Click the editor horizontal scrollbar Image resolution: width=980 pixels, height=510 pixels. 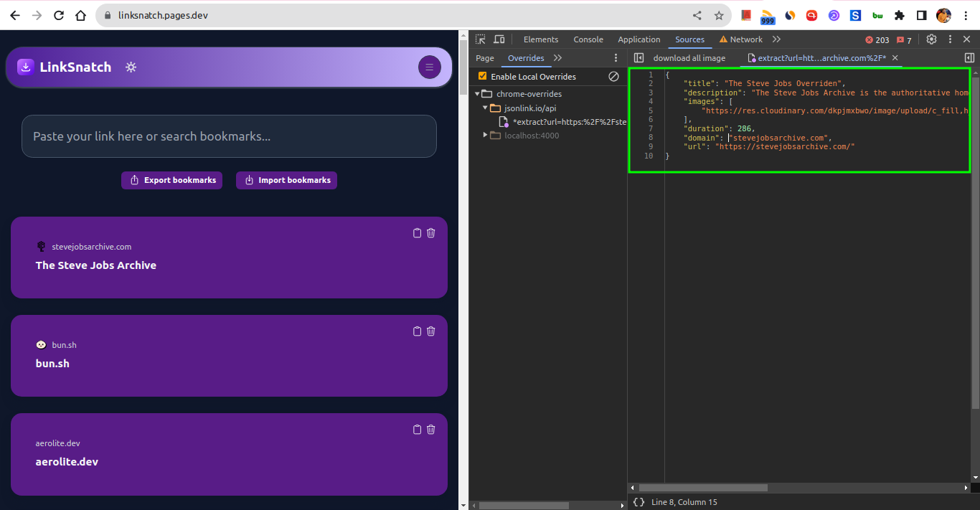(x=703, y=488)
